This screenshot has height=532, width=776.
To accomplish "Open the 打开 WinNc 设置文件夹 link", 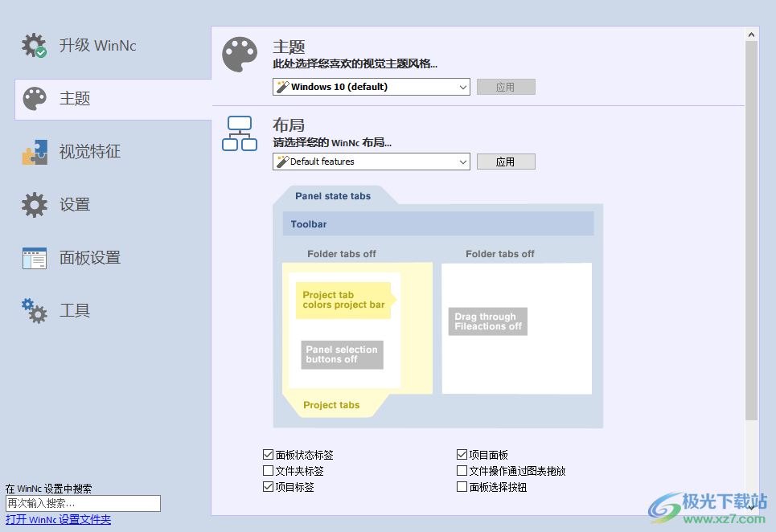I will tap(59, 520).
